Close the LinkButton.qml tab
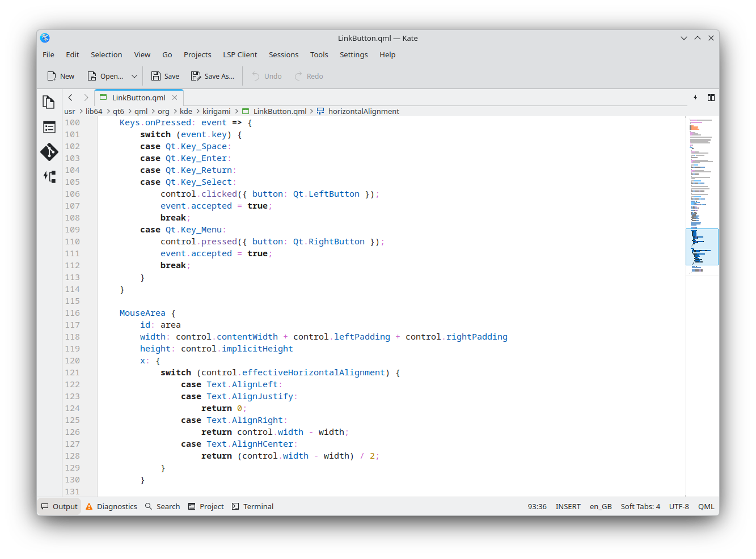Image resolution: width=756 pixels, height=559 pixels. coord(175,98)
